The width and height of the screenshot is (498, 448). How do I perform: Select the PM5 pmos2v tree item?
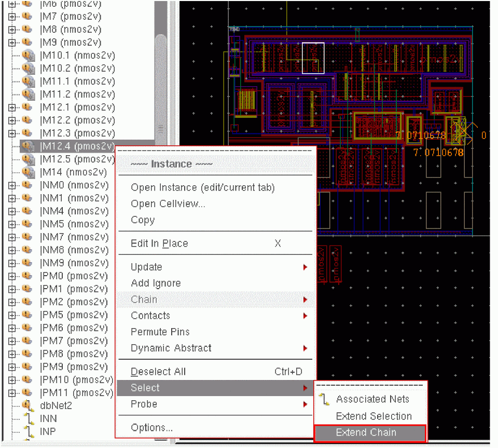(x=74, y=315)
